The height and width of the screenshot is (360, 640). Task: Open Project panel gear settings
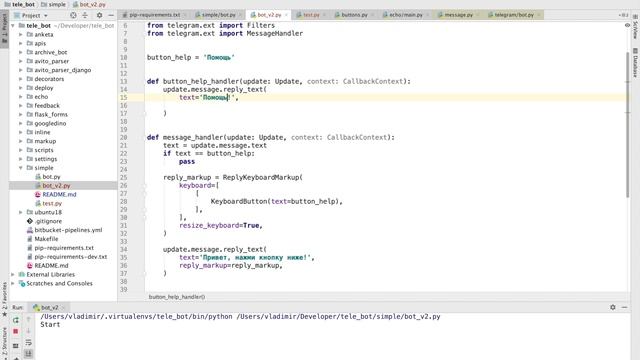point(99,16)
